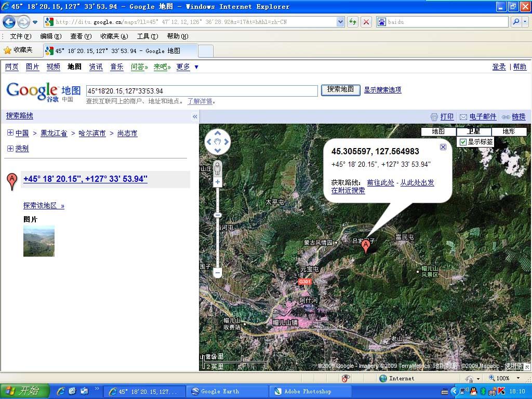Screen dimensions: 532x399
Task: Open the 工具 menu
Action: [x=147, y=36]
